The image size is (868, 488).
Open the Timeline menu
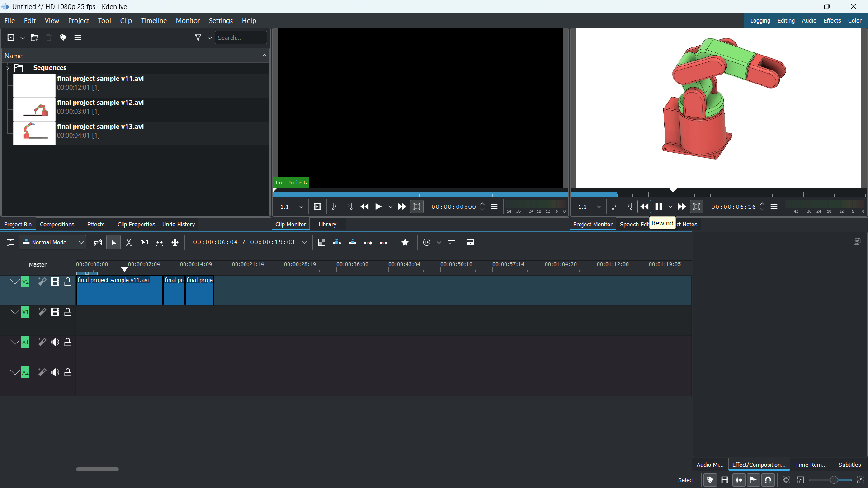tap(154, 21)
